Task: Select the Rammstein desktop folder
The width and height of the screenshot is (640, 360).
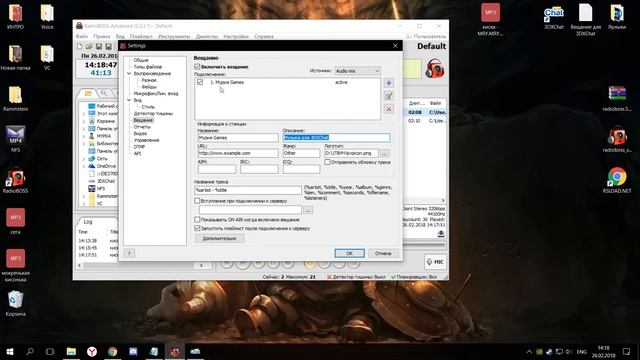Action: (16, 98)
